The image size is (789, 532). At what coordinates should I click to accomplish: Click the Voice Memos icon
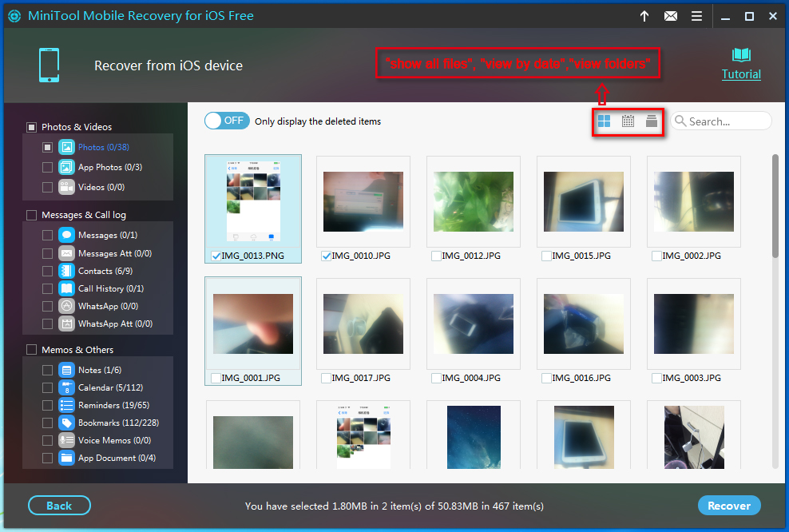coord(66,440)
